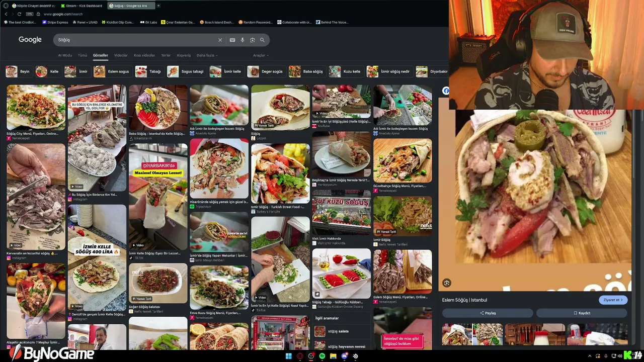
Task: Reload the page in the browser
Action: point(20,14)
